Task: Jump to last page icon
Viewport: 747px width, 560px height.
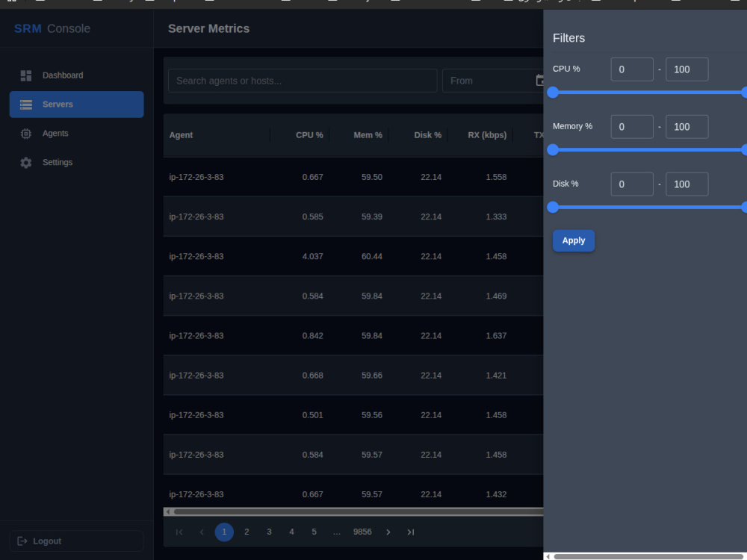Action: (411, 532)
